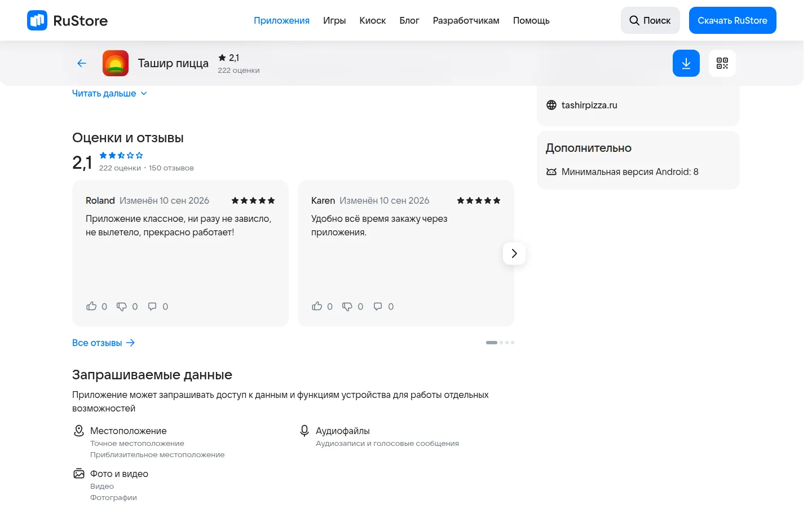Click reviewer name Karen
Image resolution: width=812 pixels, height=508 pixels.
tap(323, 200)
